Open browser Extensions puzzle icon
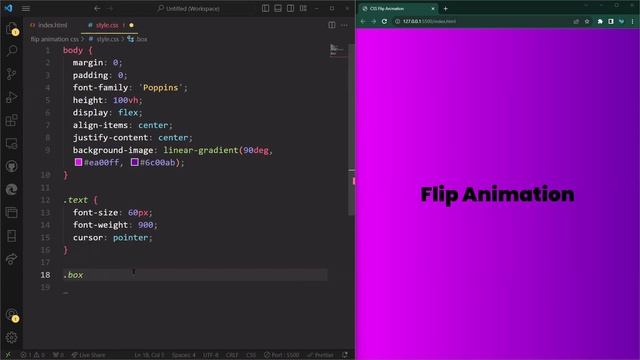The image size is (640, 360). click(600, 21)
